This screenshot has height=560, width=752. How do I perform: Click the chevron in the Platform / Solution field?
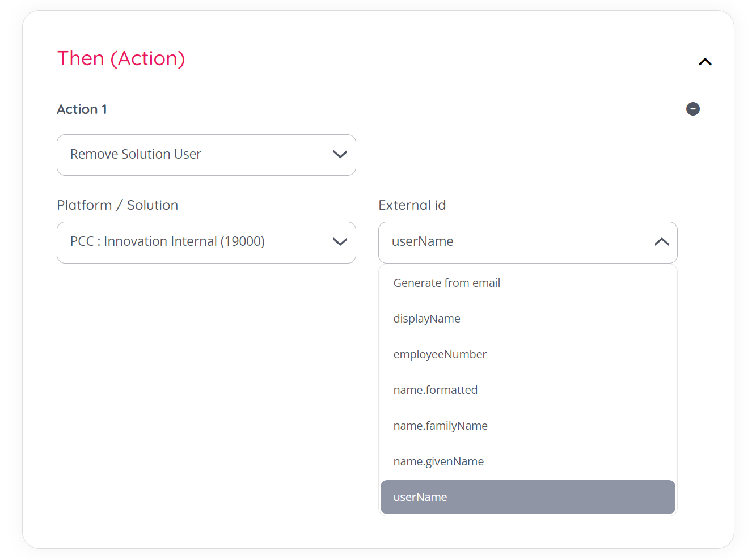[x=340, y=242]
